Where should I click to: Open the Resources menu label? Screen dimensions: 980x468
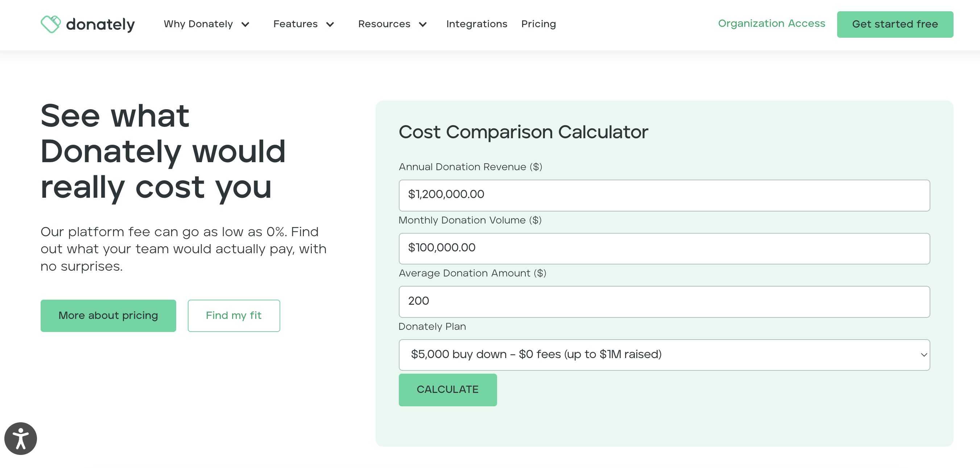pyautogui.click(x=384, y=24)
